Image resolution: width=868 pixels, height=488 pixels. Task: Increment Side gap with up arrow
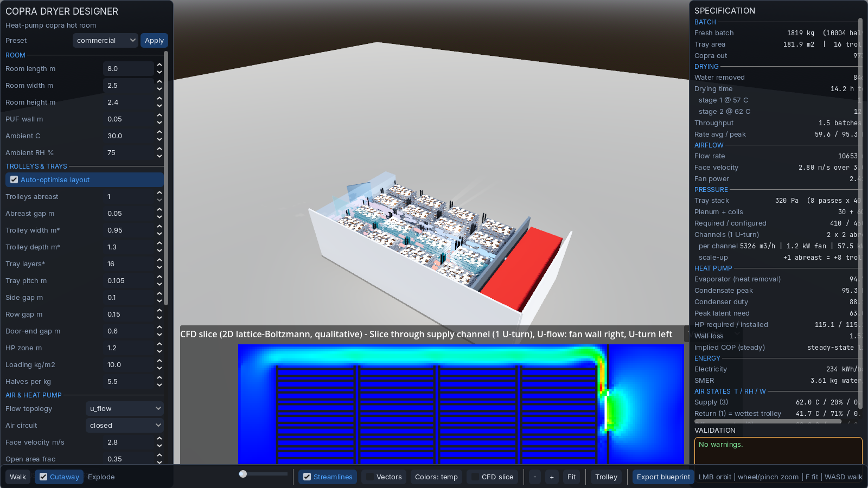159,294
